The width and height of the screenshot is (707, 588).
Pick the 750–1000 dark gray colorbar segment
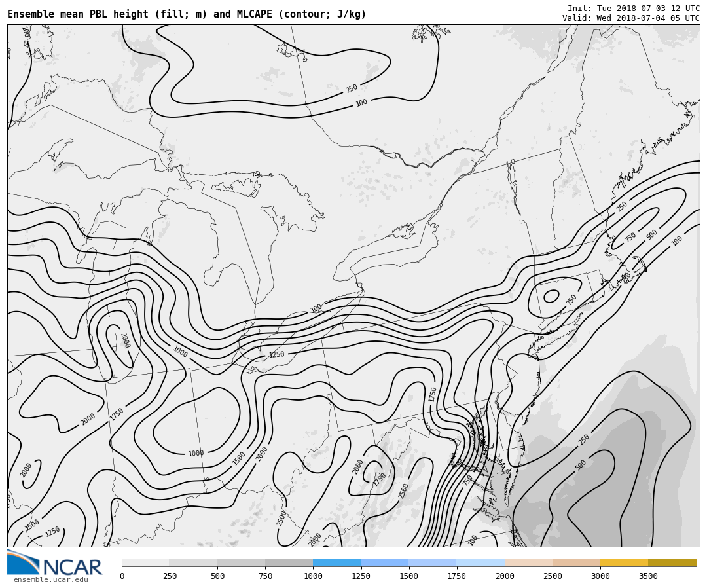point(289,562)
